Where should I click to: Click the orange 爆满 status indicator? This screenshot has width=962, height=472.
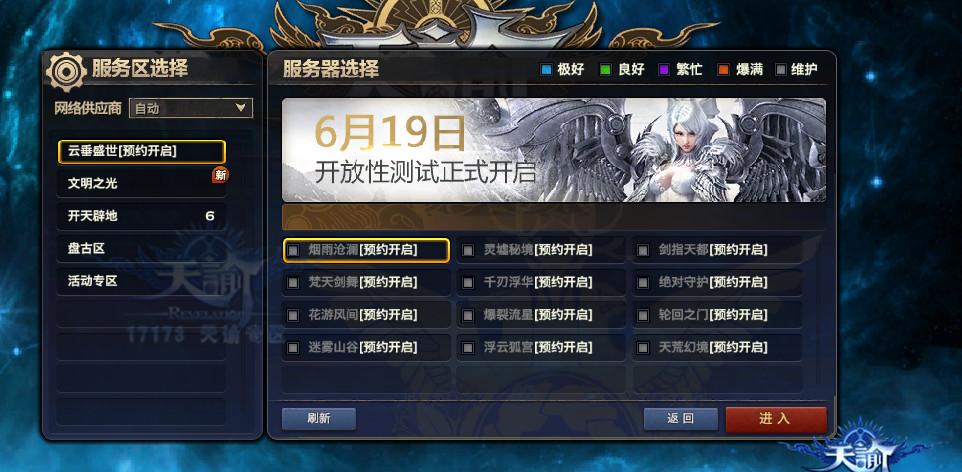(723, 69)
